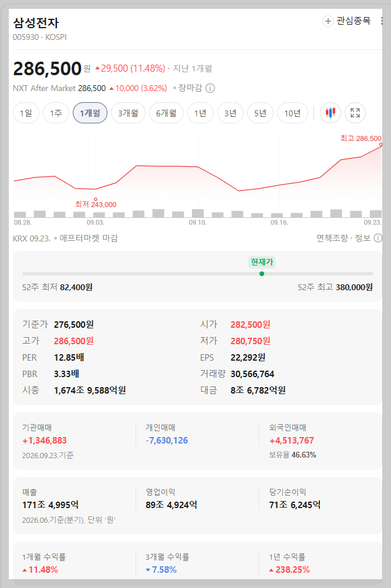Click the 영업이익 89조 4,924억 figure
Viewport: 391px width, 588px height.
(x=171, y=505)
